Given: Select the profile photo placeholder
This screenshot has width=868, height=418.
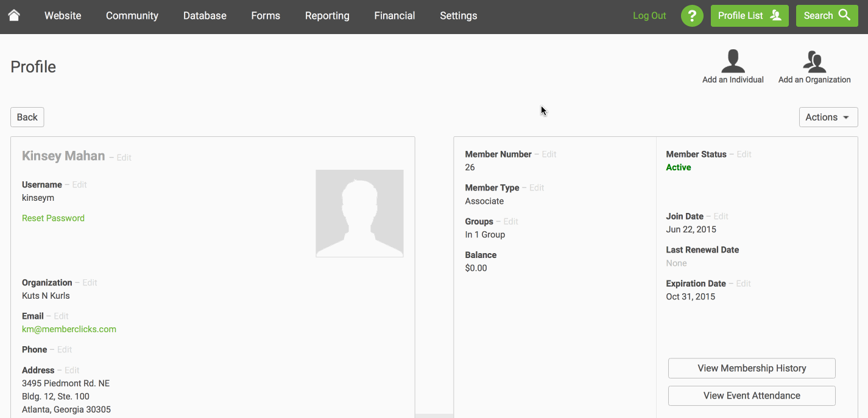Looking at the screenshot, I should point(359,214).
